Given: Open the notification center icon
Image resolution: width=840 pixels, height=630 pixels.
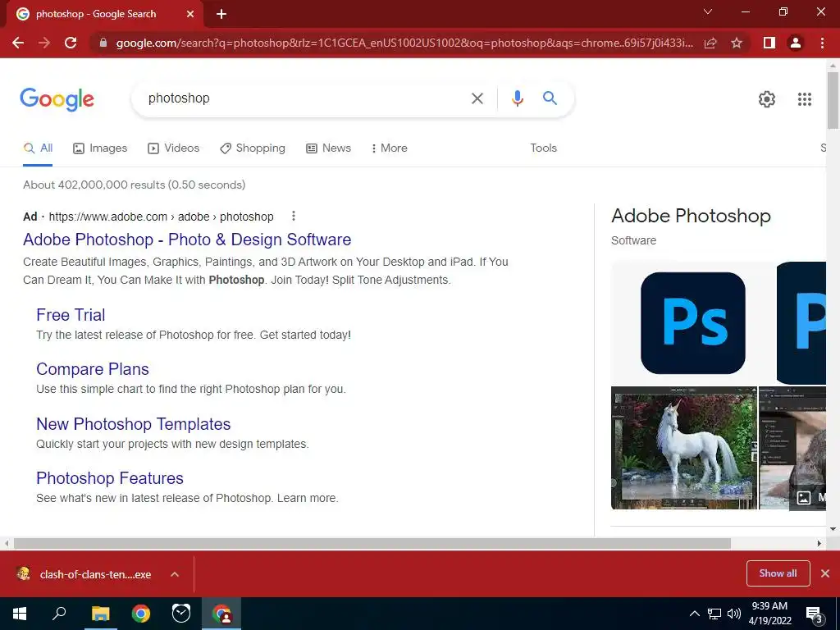Looking at the screenshot, I should tap(815, 615).
